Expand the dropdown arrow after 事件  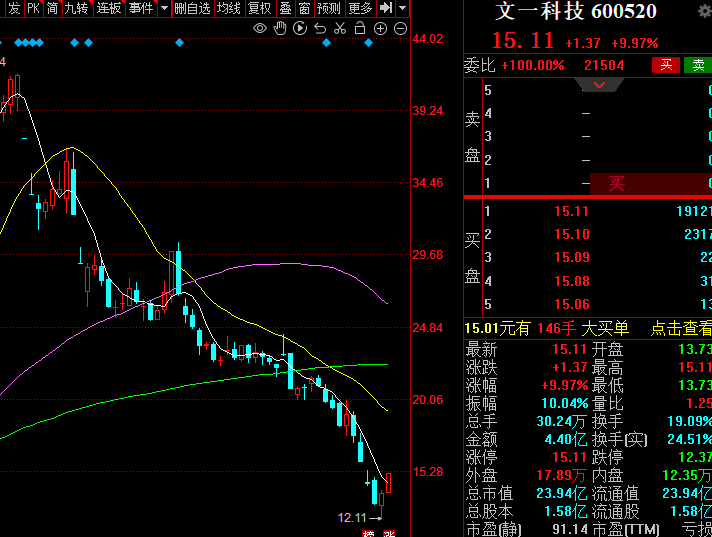[164, 8]
